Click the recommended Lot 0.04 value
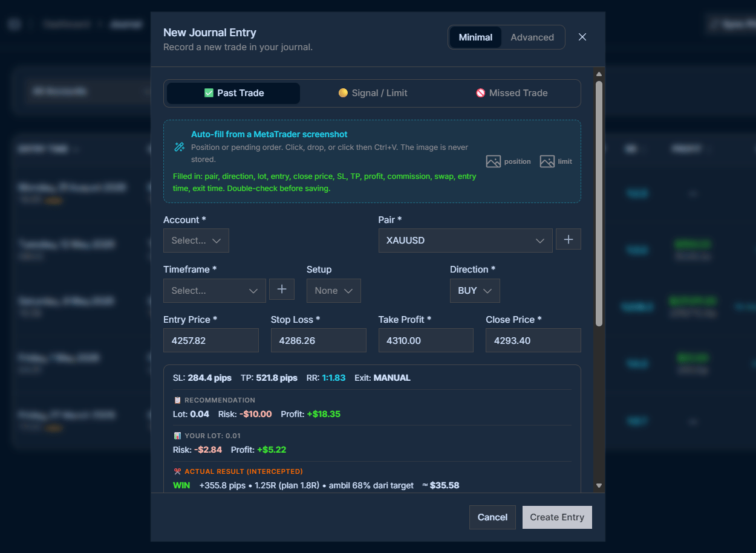The image size is (756, 553). point(200,414)
